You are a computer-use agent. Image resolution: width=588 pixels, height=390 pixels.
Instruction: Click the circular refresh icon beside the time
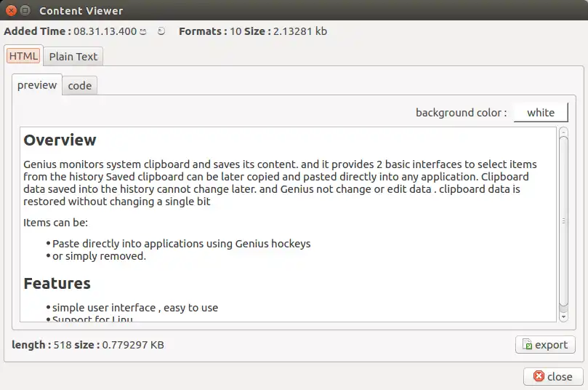click(161, 31)
